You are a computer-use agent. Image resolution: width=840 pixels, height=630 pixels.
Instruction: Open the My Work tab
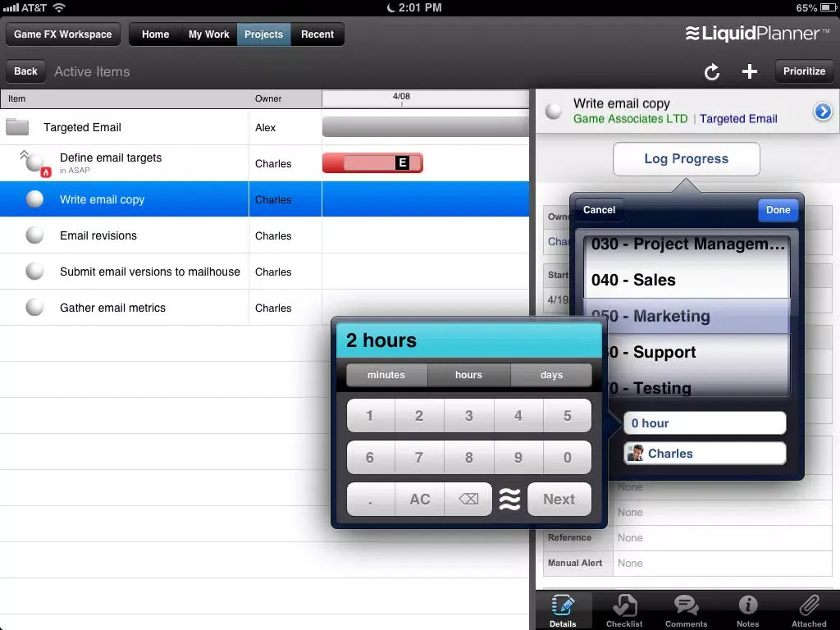pos(209,34)
